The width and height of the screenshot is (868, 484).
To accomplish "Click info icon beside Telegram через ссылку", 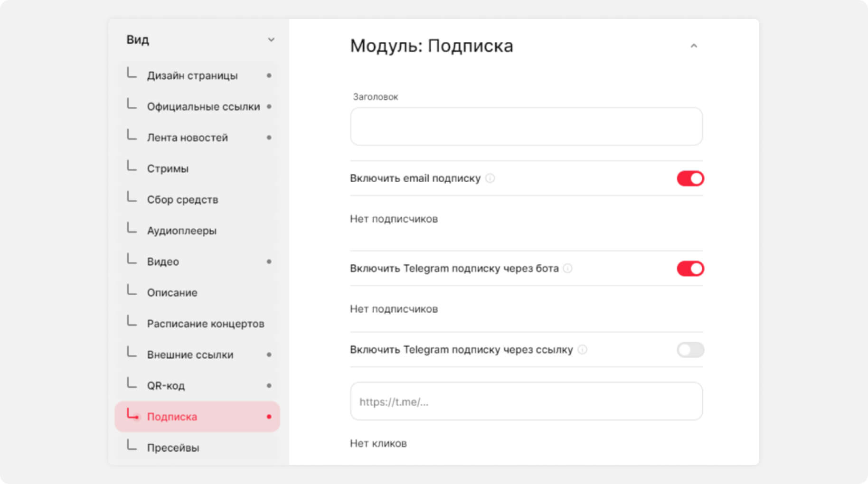I will point(582,350).
